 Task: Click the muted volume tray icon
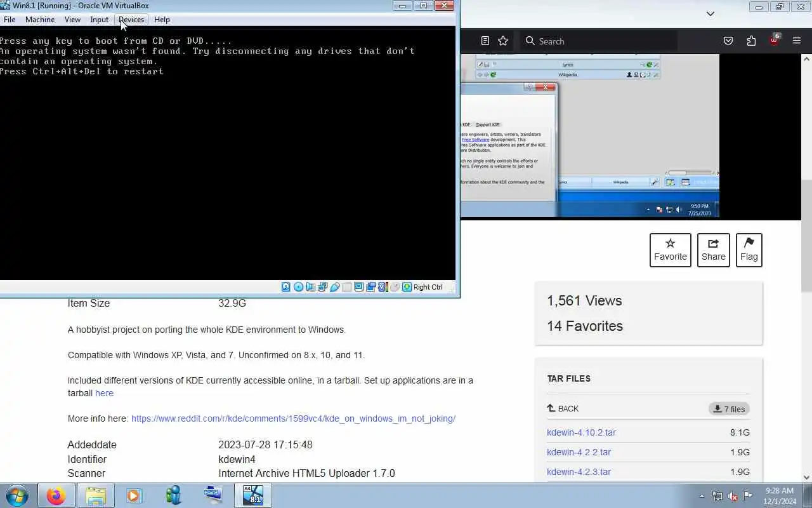pos(732,496)
